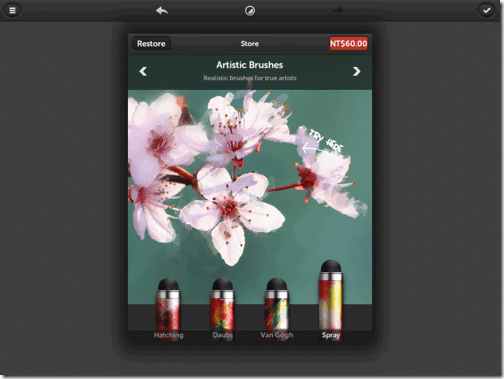The width and height of the screenshot is (504, 379).
Task: Go to next brush pack arrow
Action: [x=356, y=71]
